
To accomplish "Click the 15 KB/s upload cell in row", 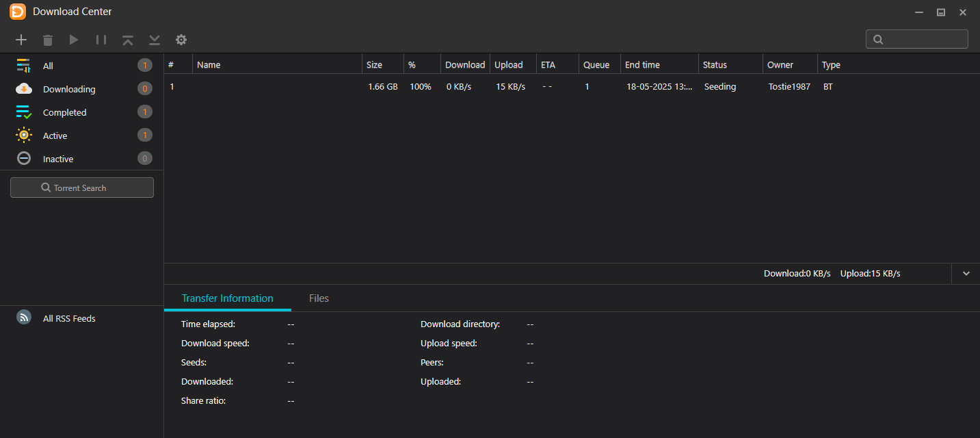I will coord(511,87).
